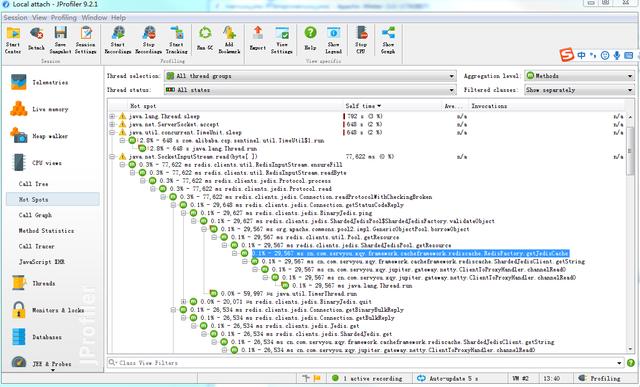The height and width of the screenshot is (387, 640).
Task: Select Method Statistics view
Action: click(x=46, y=231)
